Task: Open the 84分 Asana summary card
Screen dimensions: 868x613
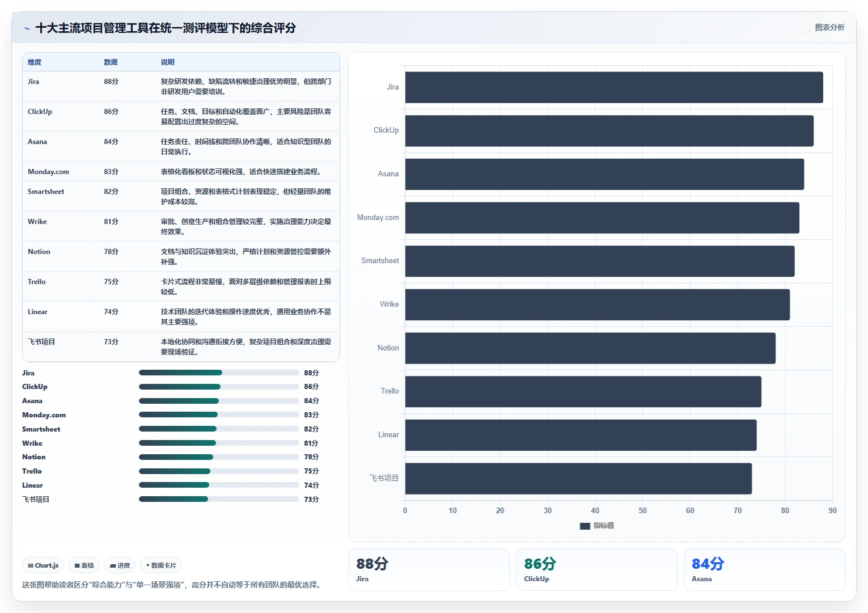Action: pos(764,569)
